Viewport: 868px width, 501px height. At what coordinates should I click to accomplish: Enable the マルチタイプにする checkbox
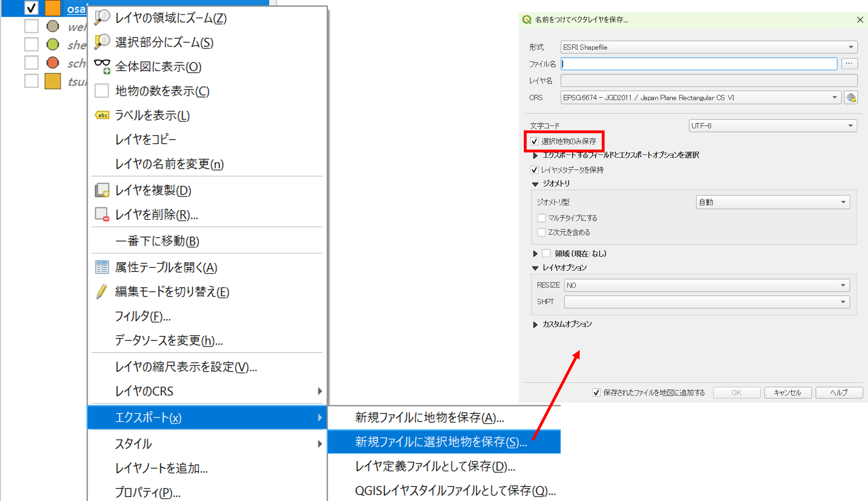coord(541,218)
